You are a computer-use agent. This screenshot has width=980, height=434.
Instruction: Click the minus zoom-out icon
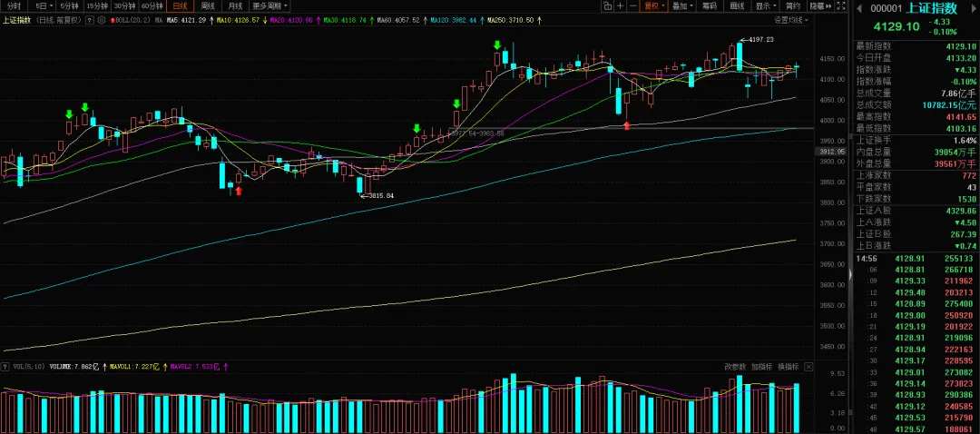(x=633, y=6)
